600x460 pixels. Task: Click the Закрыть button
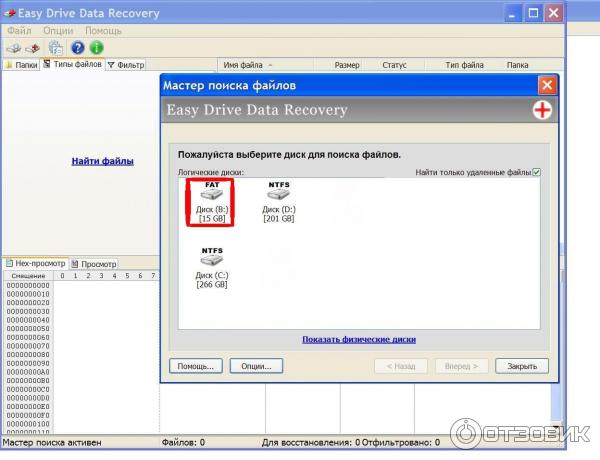522,366
